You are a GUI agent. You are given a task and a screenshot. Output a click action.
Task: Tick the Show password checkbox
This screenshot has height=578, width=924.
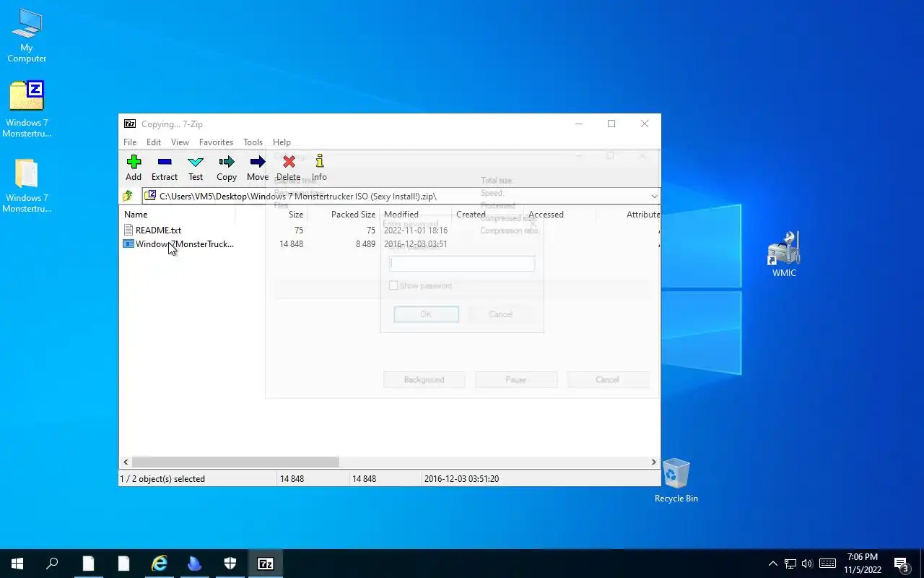[393, 285]
